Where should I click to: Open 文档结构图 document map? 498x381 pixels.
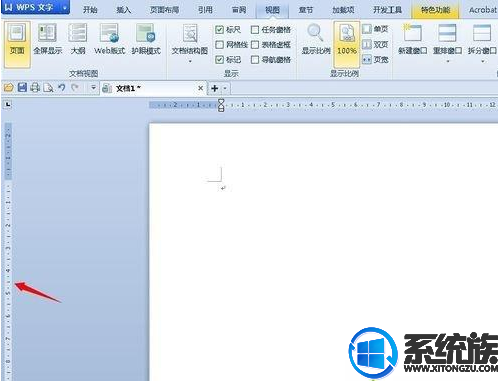click(x=190, y=39)
